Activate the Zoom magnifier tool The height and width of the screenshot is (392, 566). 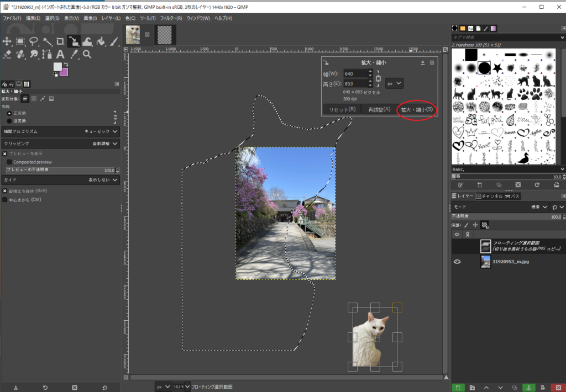pos(87,54)
